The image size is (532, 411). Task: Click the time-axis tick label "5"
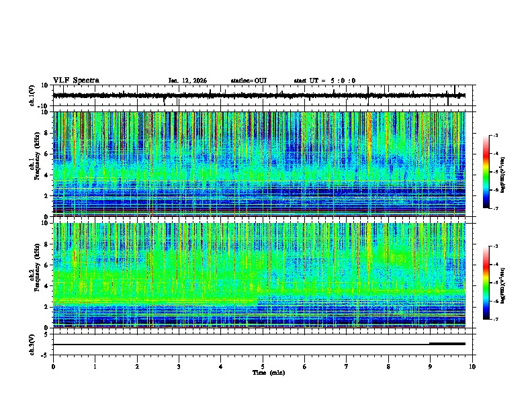point(263,367)
